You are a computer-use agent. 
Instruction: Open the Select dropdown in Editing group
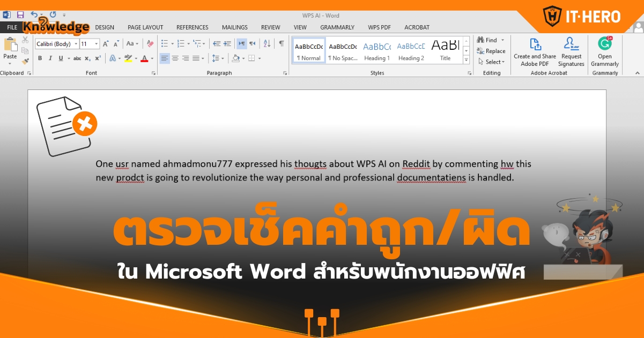pyautogui.click(x=491, y=62)
